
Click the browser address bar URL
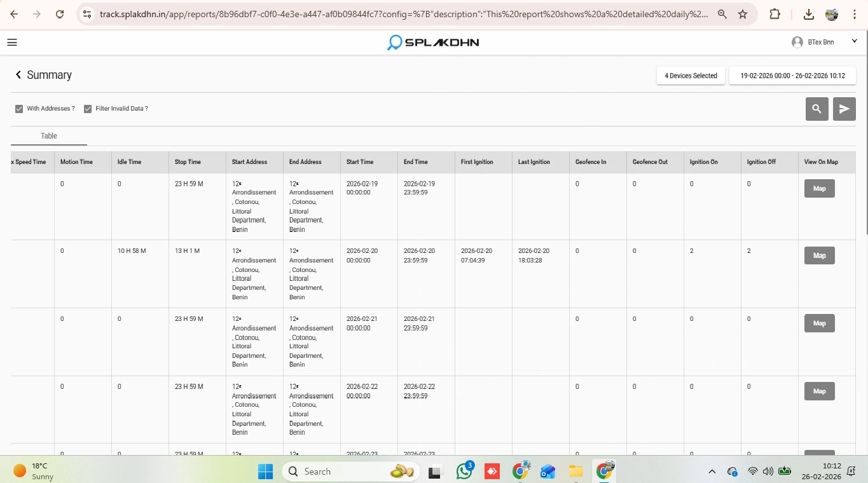pyautogui.click(x=403, y=14)
